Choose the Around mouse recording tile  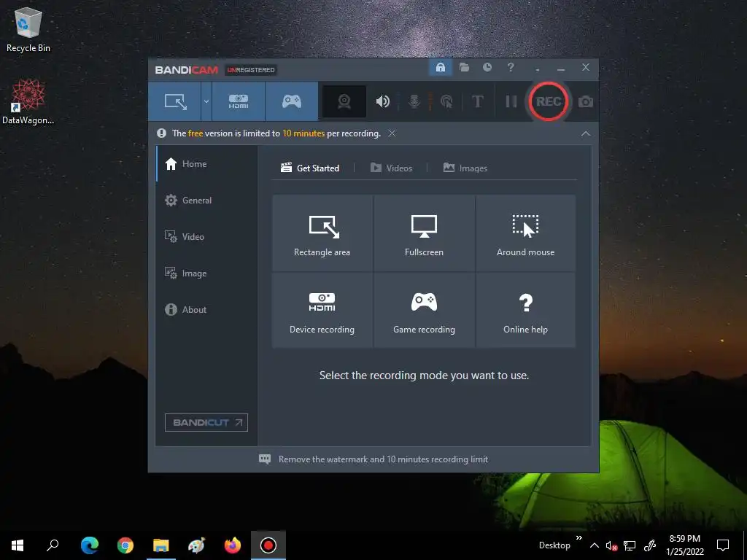point(525,233)
